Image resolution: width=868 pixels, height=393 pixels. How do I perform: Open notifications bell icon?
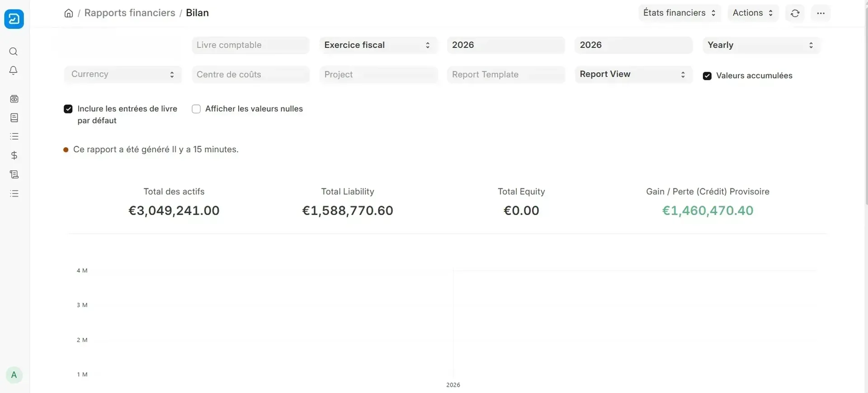14,70
